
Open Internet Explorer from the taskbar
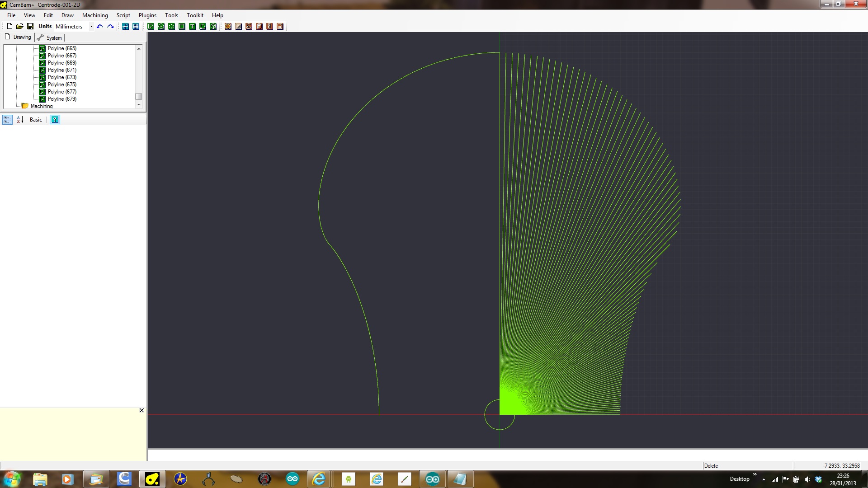(x=319, y=479)
